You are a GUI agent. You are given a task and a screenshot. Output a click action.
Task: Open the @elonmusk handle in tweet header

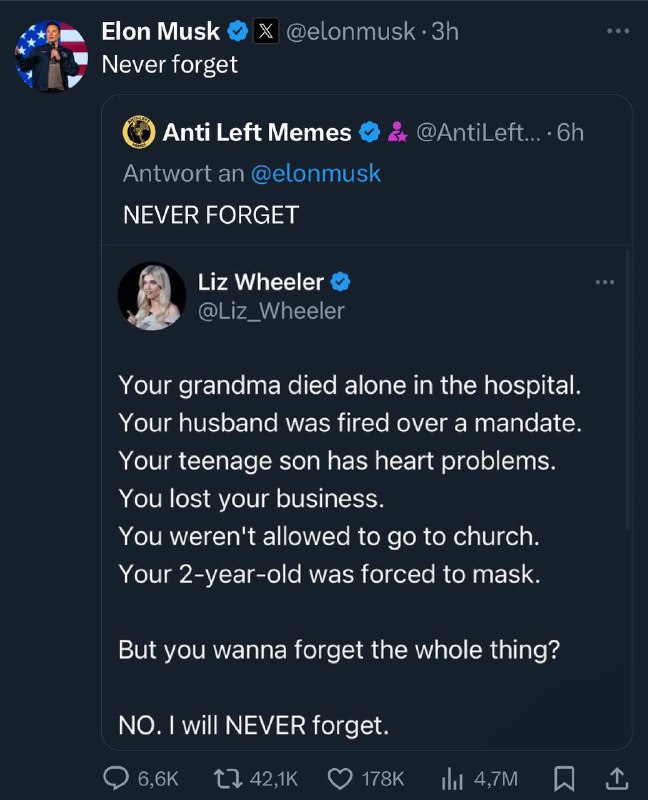351,32
